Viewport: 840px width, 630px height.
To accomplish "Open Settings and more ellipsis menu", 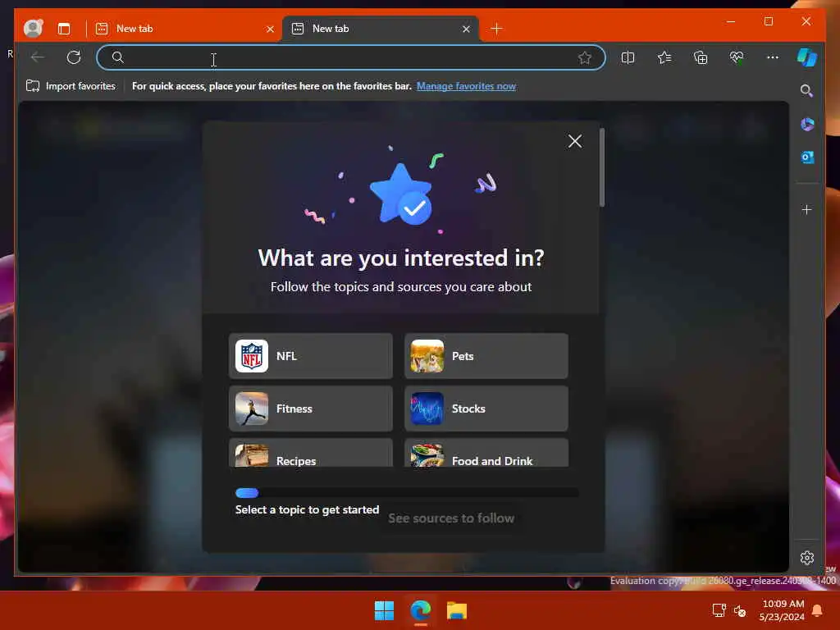I will (773, 57).
